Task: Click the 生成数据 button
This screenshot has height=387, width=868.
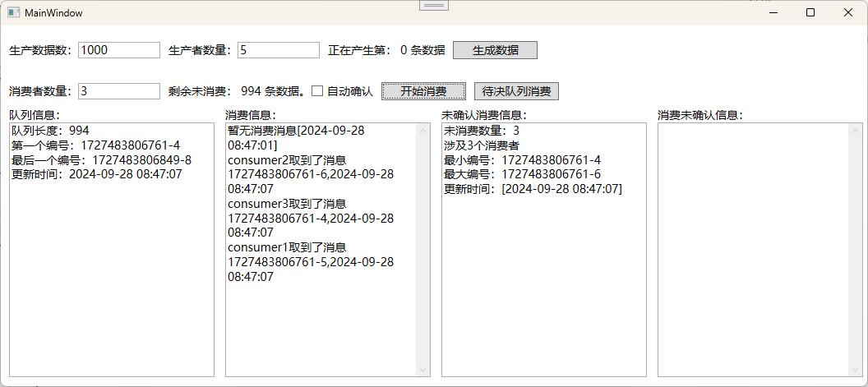Action: click(495, 50)
